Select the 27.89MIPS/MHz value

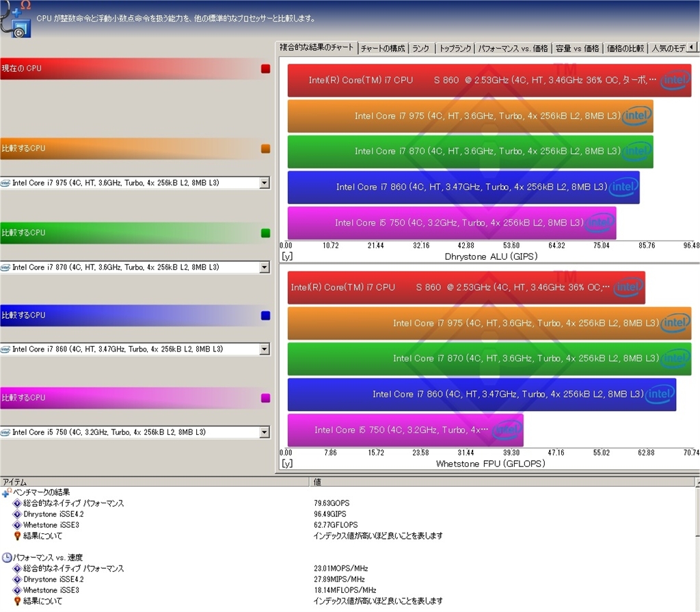[339, 579]
